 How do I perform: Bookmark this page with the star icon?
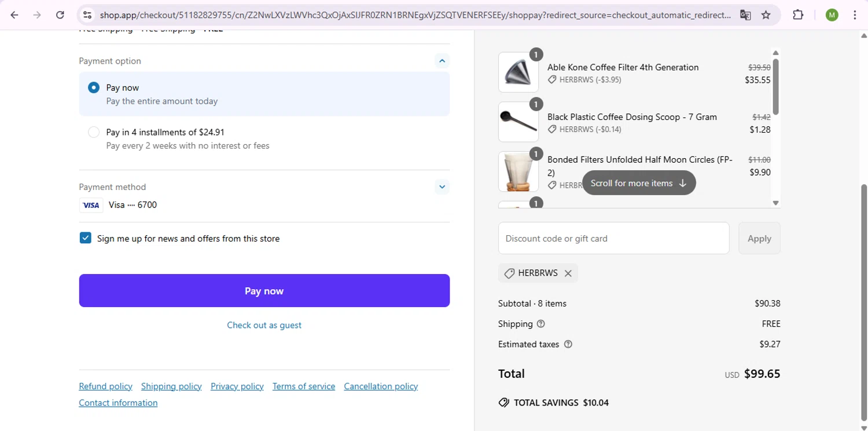(x=766, y=15)
